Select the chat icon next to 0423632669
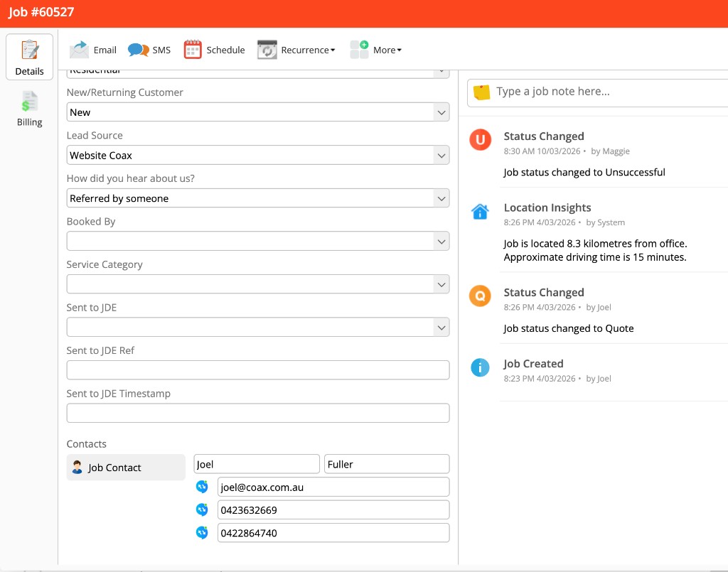The image size is (728, 572). pyautogui.click(x=202, y=509)
